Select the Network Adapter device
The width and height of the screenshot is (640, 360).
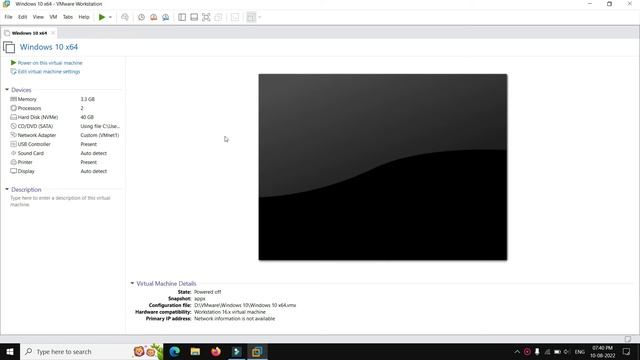[x=64, y=135]
